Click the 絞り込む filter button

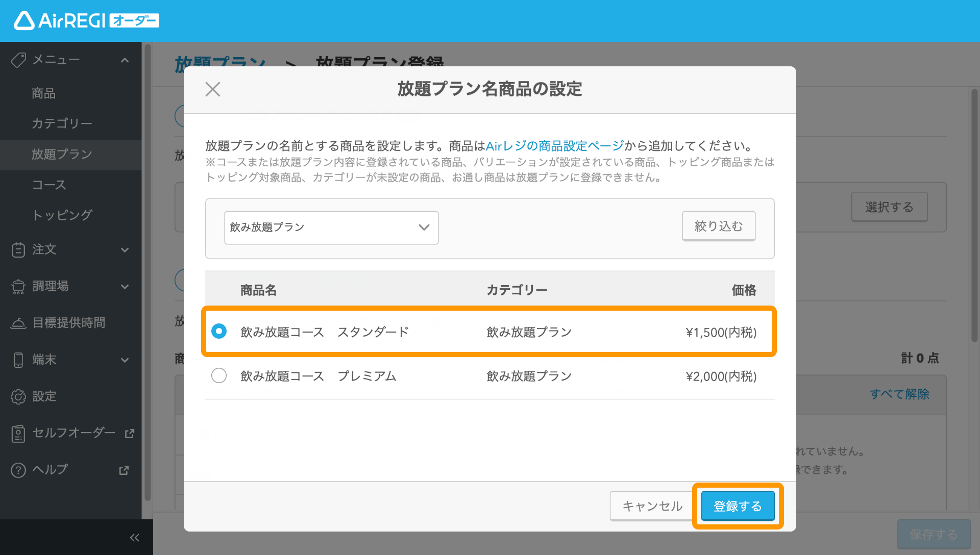[x=719, y=226]
